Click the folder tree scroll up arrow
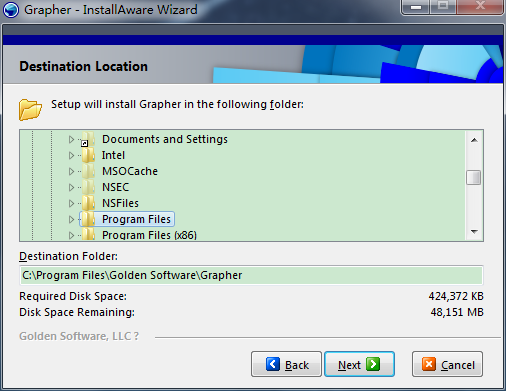Viewport: 506px width, 391px height. [474, 140]
